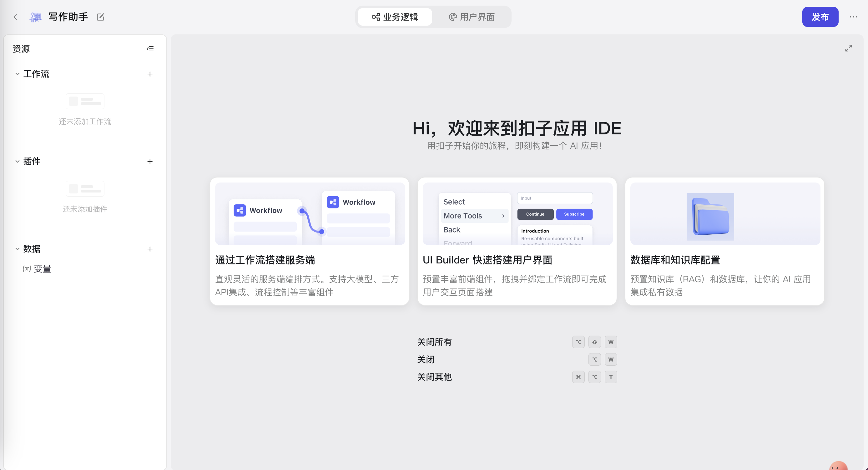Collapse the 插件 section
This screenshot has width=868, height=470.
pos(18,162)
